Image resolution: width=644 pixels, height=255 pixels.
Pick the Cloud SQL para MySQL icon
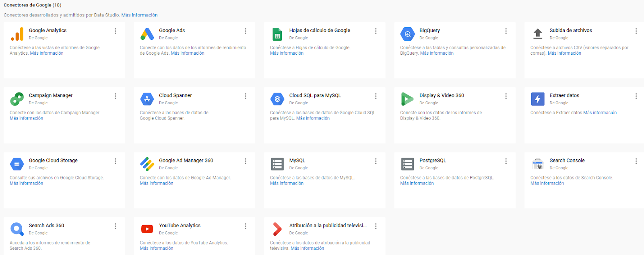click(277, 99)
